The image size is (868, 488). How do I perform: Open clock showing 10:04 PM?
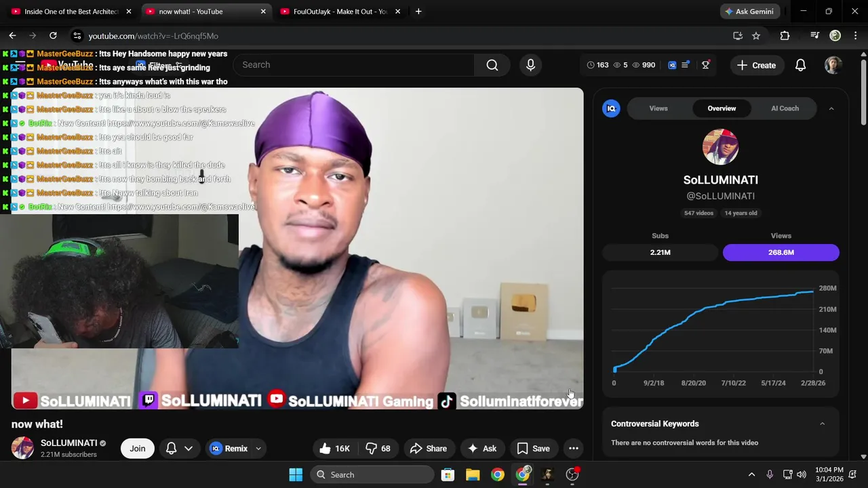[x=829, y=474]
